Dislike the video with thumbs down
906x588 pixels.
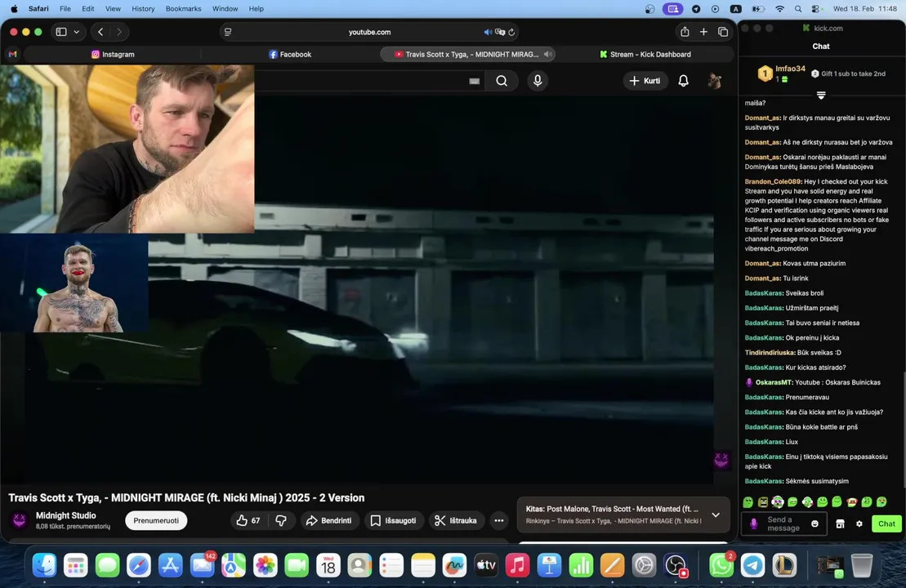coord(281,520)
